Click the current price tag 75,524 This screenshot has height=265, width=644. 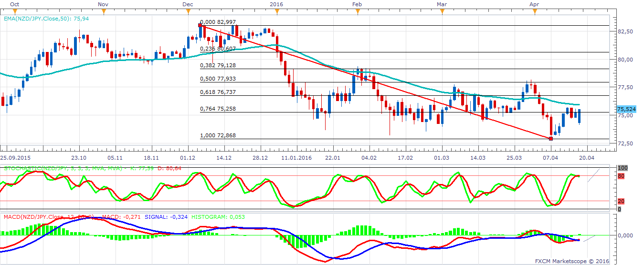627,109
